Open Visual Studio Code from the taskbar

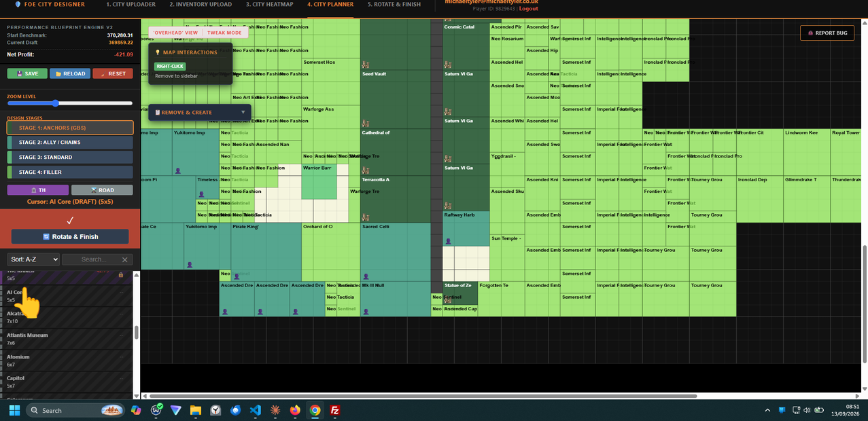[x=255, y=410]
